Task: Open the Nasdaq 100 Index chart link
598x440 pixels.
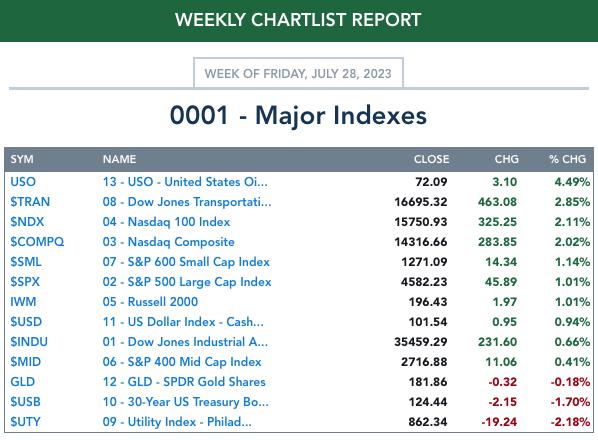Action: [x=166, y=222]
